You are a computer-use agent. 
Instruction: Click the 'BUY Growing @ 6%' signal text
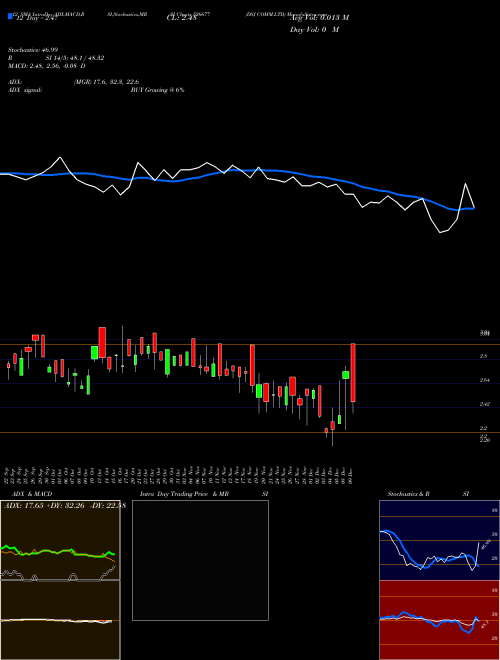[x=157, y=90]
